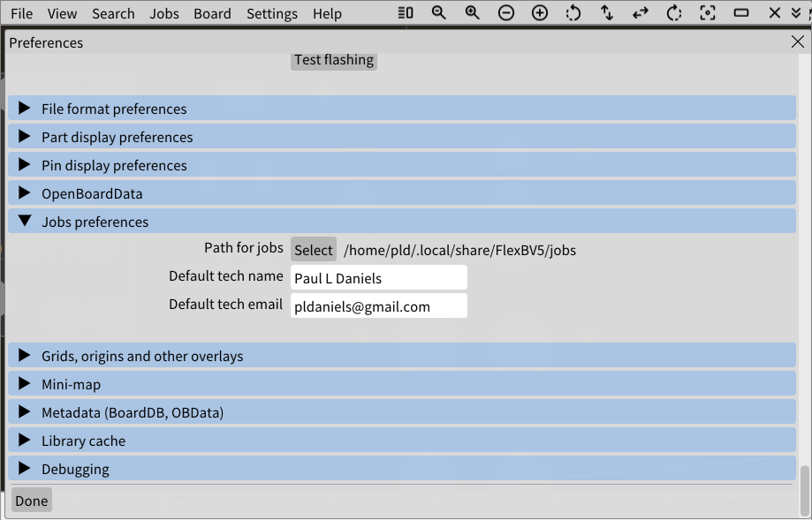Expand the Grids, origins and other overlays section
Viewport: 812px width, 520px height.
coord(142,356)
